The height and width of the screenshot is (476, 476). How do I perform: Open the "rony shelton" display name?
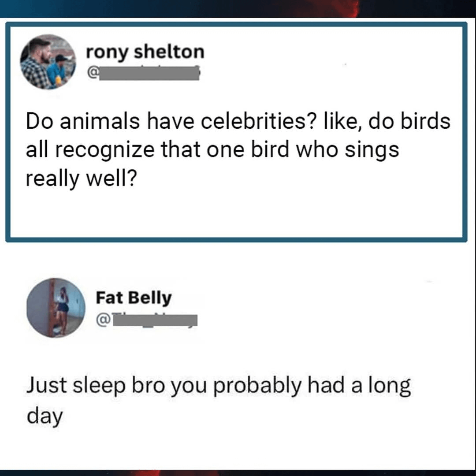tap(145, 52)
